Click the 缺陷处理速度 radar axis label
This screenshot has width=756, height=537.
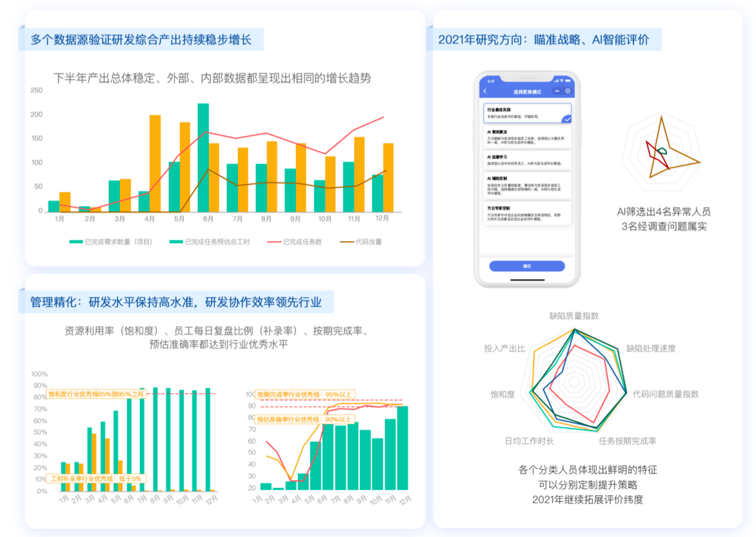(651, 349)
